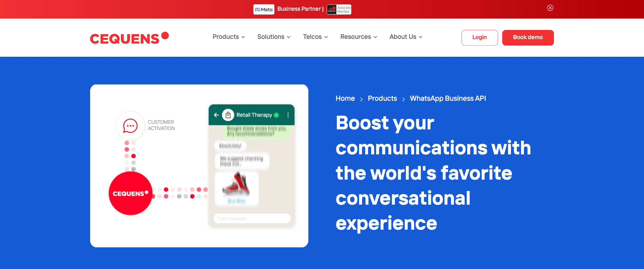
Task: Click the back arrow in chat header
Action: coord(216,115)
